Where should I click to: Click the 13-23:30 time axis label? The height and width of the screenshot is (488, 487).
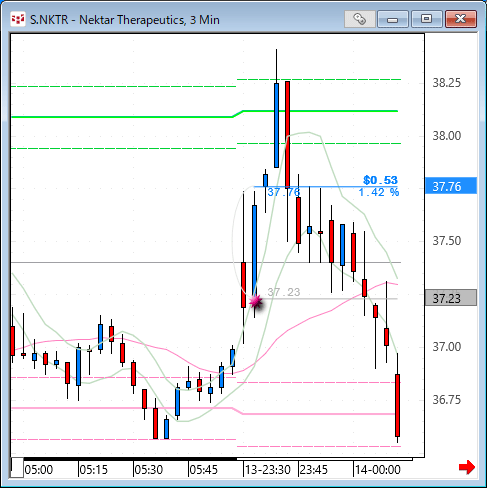pos(268,470)
